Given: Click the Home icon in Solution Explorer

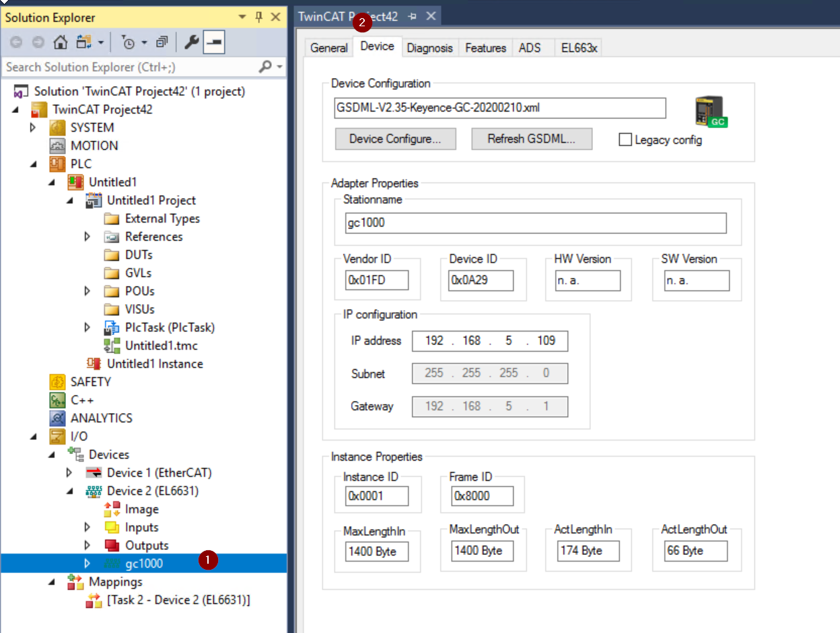Looking at the screenshot, I should [x=61, y=42].
